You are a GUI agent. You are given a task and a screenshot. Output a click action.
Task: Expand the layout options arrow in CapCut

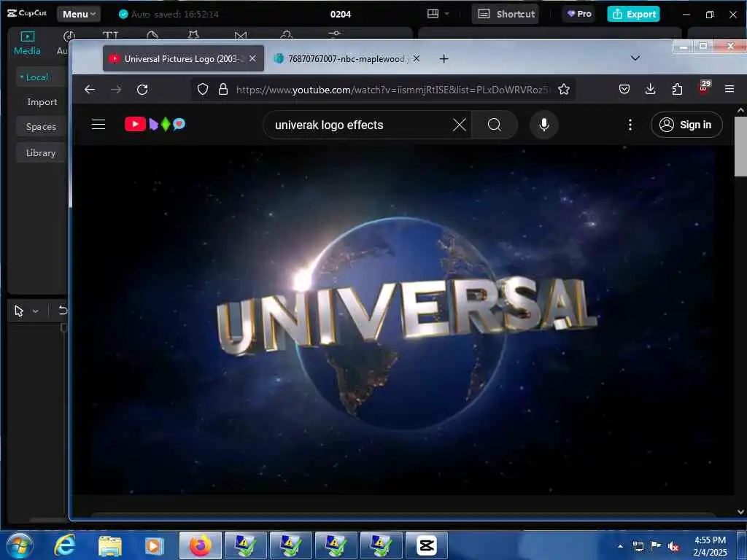pos(447,14)
